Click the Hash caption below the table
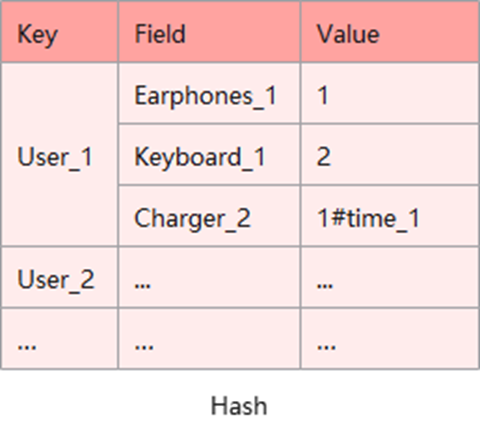480x437 pixels. (x=239, y=406)
